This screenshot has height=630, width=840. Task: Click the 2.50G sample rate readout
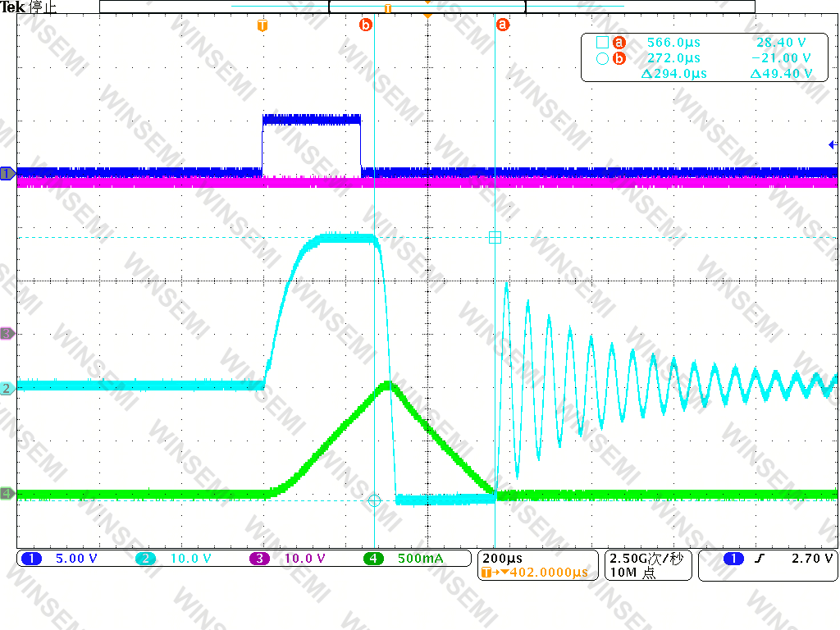[x=646, y=559]
